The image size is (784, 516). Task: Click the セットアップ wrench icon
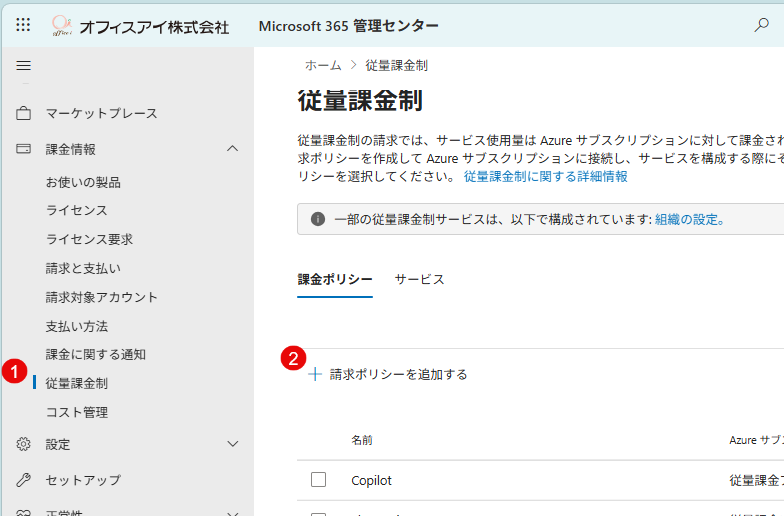tap(24, 480)
